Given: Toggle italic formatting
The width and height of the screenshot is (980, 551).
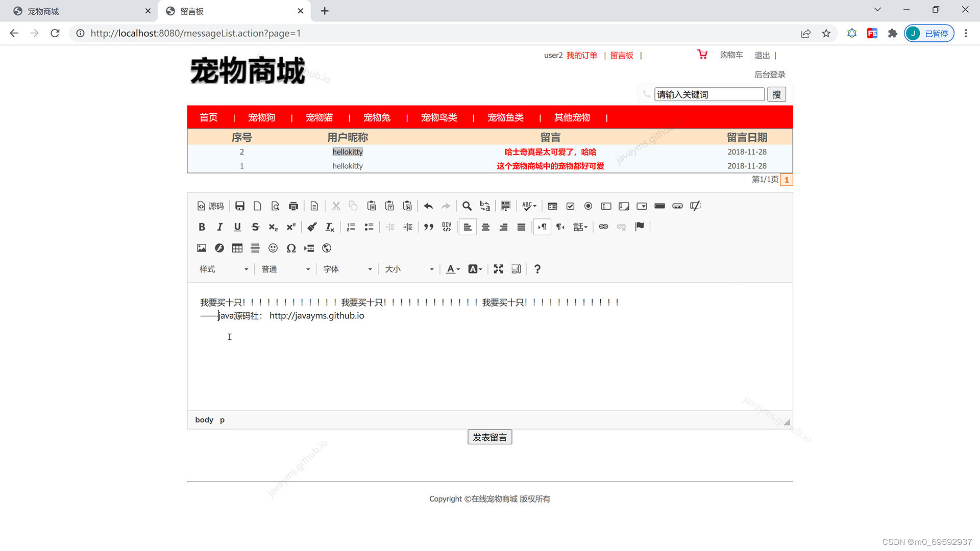Looking at the screenshot, I should pyautogui.click(x=219, y=227).
